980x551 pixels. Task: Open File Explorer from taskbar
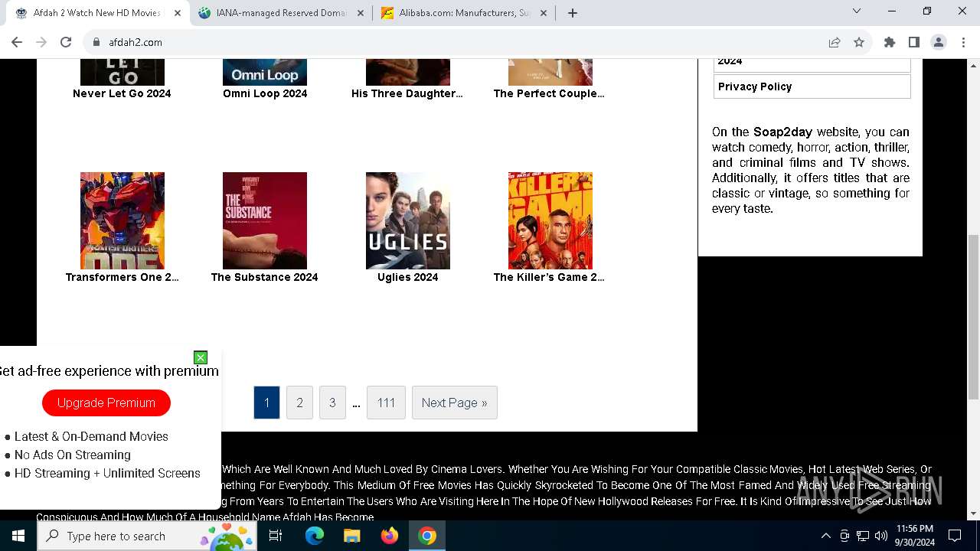click(351, 536)
